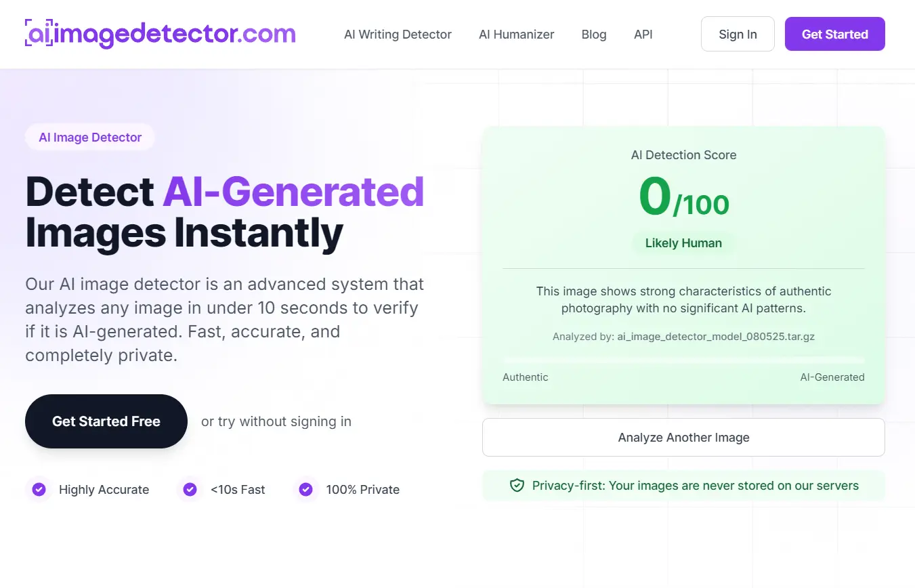
Task: Click Analyze Another Image
Action: point(683,437)
